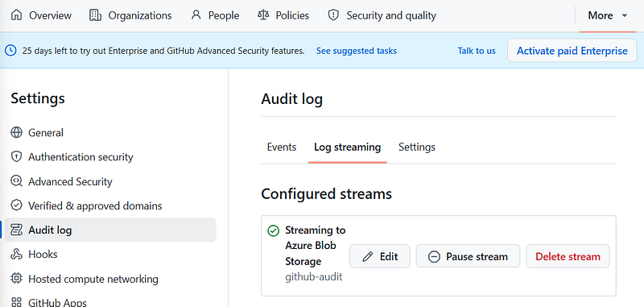Delete the configured stream
The height and width of the screenshot is (307, 644).
568,257
